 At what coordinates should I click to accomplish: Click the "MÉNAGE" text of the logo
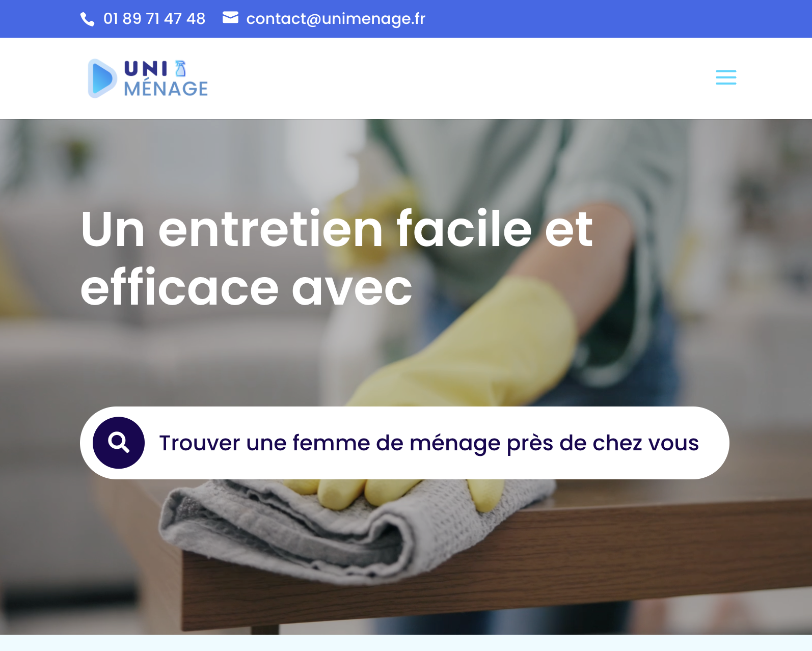pyautogui.click(x=166, y=88)
